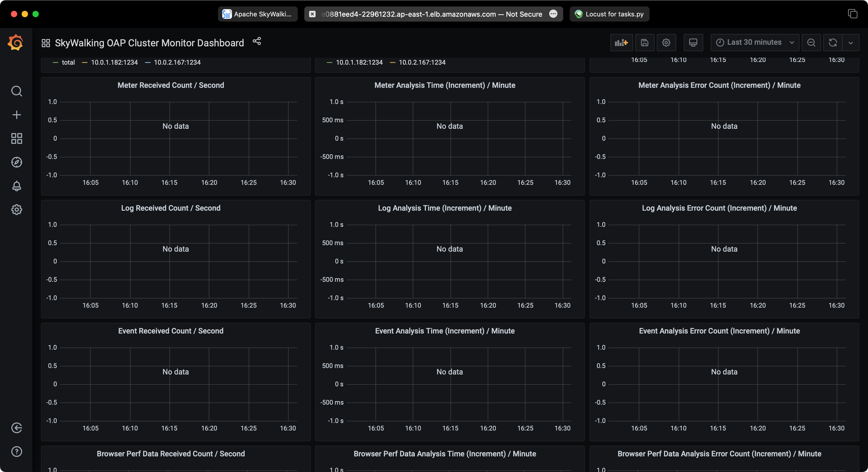The height and width of the screenshot is (472, 868).
Task: Click the Cycle view mode monitor icon
Action: tap(693, 43)
